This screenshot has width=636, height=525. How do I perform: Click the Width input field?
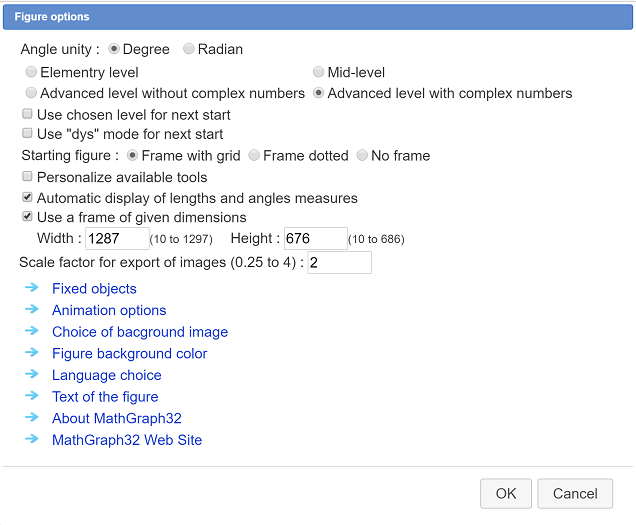tap(117, 239)
